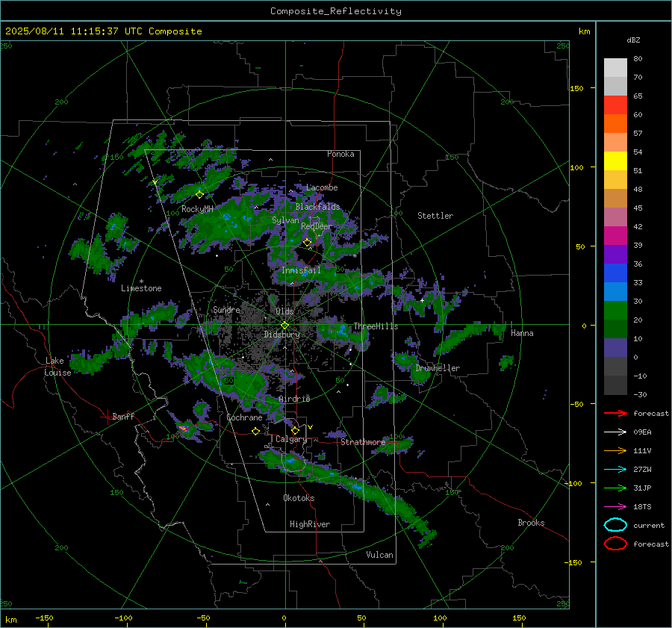
Task: Click the Airdrie city label
Action: pos(294,399)
